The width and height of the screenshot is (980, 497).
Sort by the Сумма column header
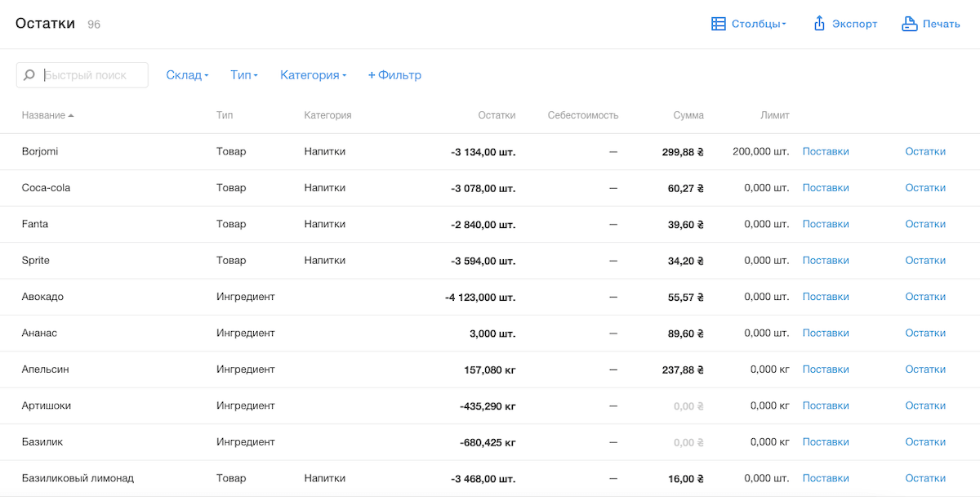coord(688,115)
